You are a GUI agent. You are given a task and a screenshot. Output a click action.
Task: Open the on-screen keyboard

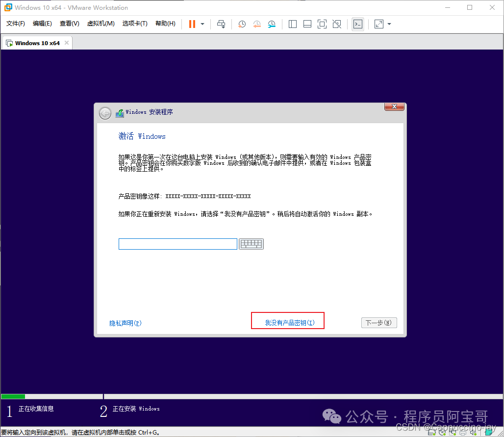coord(252,244)
